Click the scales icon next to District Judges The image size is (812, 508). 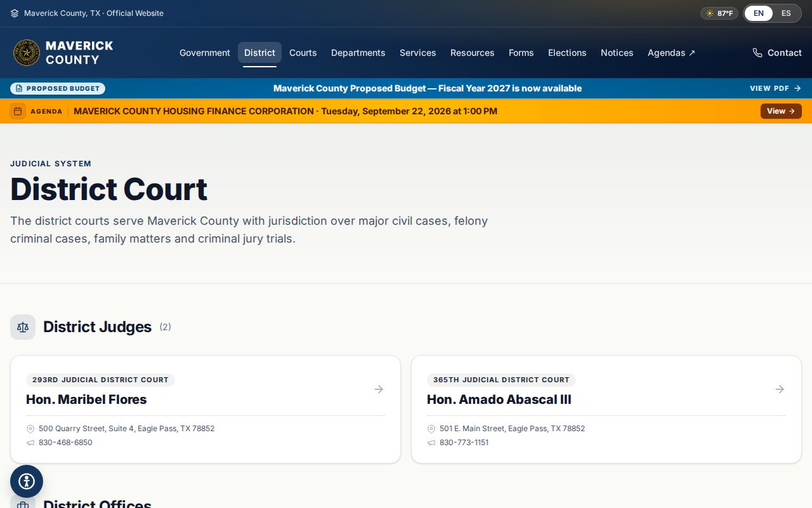[23, 327]
